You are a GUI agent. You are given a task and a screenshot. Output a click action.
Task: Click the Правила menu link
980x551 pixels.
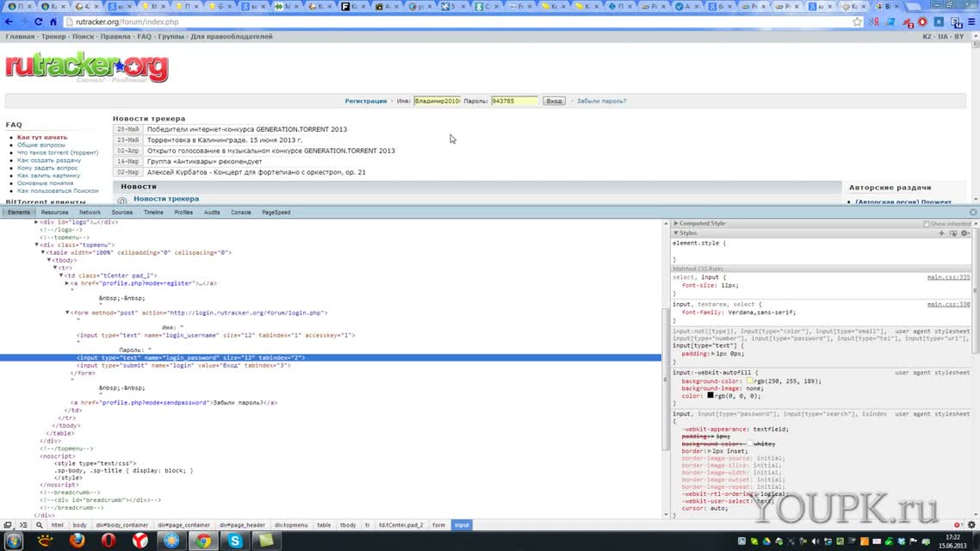click(x=115, y=36)
